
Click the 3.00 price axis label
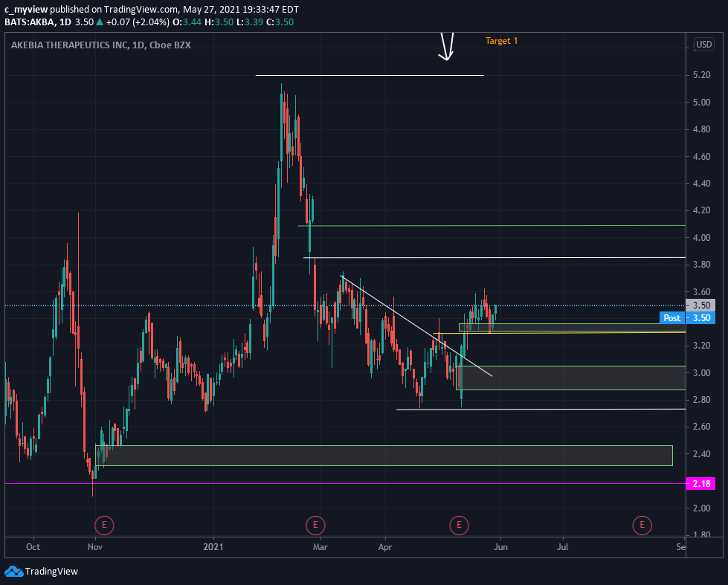701,373
